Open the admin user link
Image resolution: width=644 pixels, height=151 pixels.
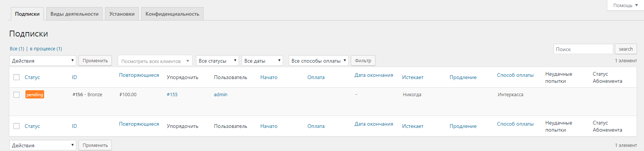pos(221,94)
